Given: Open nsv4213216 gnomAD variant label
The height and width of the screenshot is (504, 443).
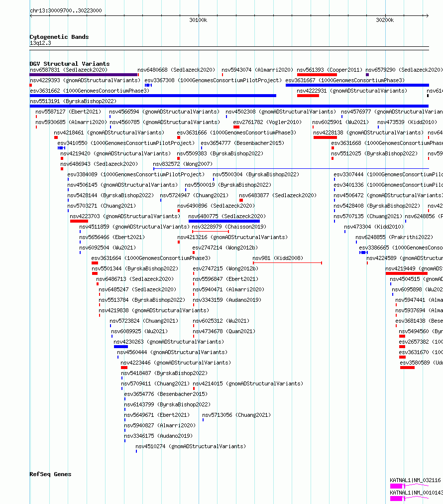Looking at the screenshot, I should tap(232, 237).
